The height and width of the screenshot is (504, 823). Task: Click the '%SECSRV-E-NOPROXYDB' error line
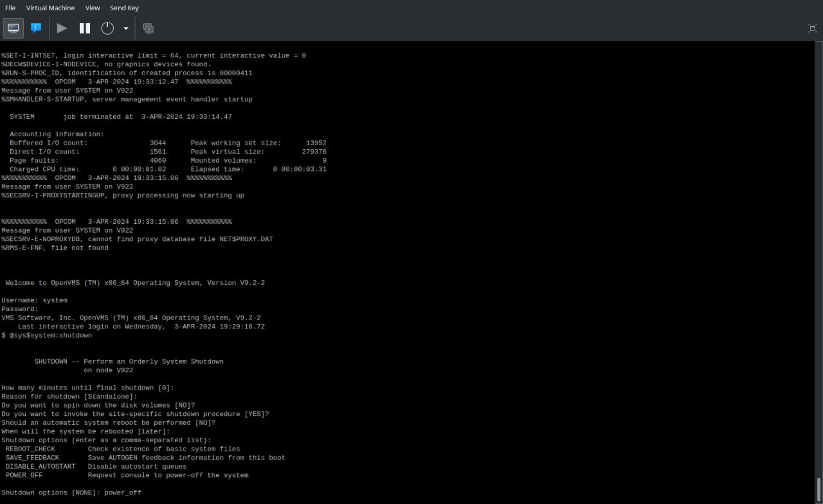(x=137, y=239)
